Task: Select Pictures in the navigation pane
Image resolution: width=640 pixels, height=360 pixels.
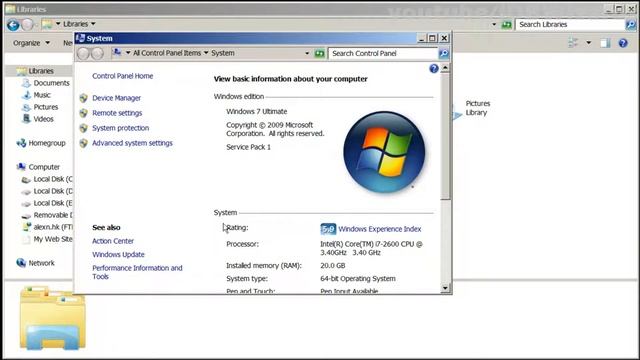Action: click(x=46, y=107)
